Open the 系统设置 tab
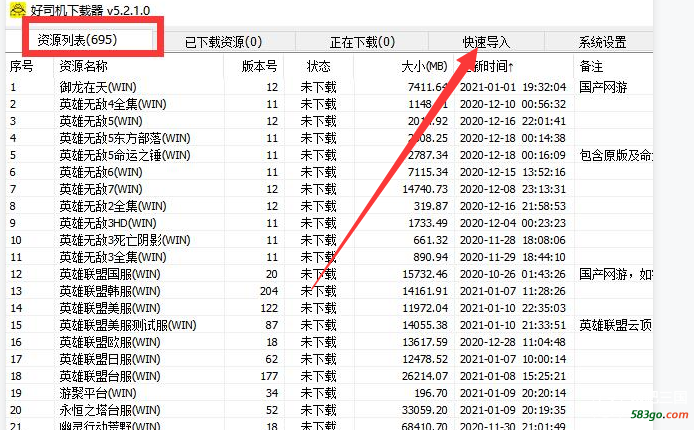 tap(602, 42)
